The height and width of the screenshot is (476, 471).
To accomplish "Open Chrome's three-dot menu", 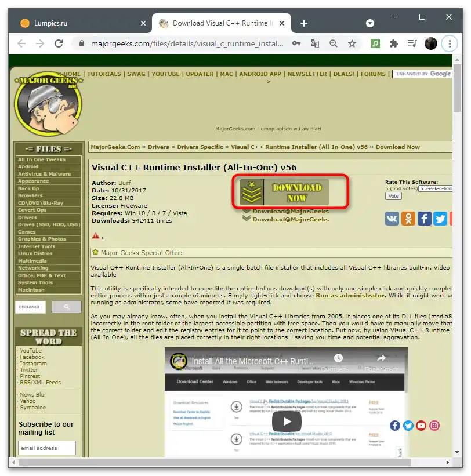I will (450, 43).
